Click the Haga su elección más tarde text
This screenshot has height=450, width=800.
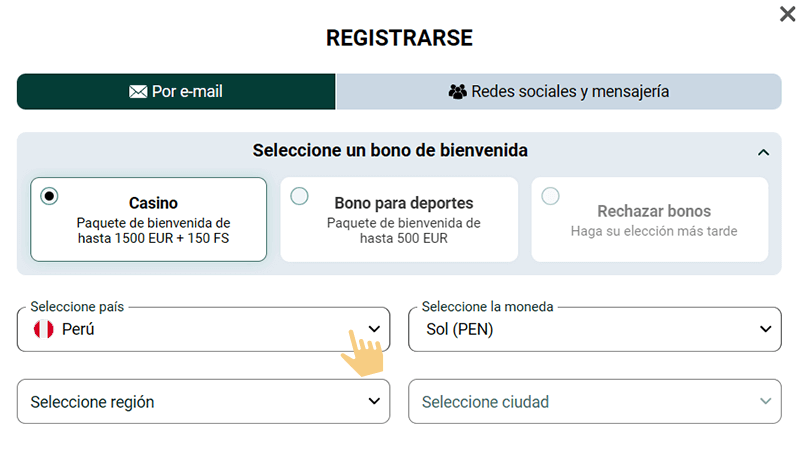[654, 231]
